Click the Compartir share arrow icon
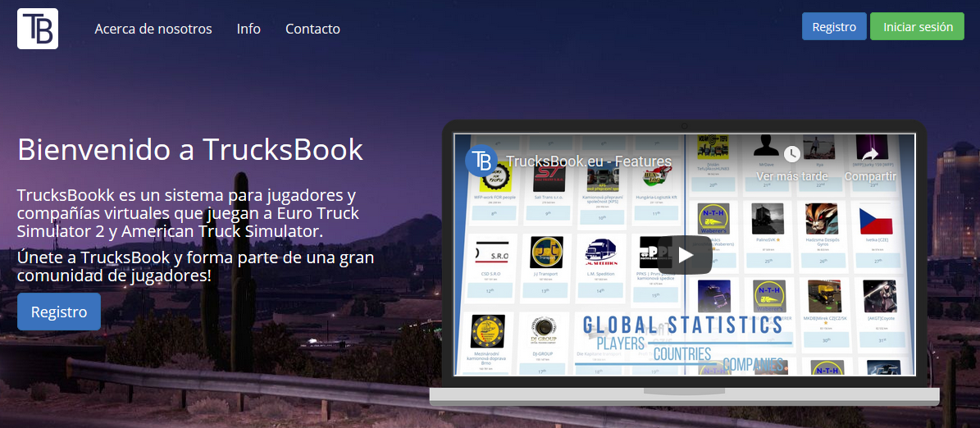The image size is (980, 428). [870, 153]
